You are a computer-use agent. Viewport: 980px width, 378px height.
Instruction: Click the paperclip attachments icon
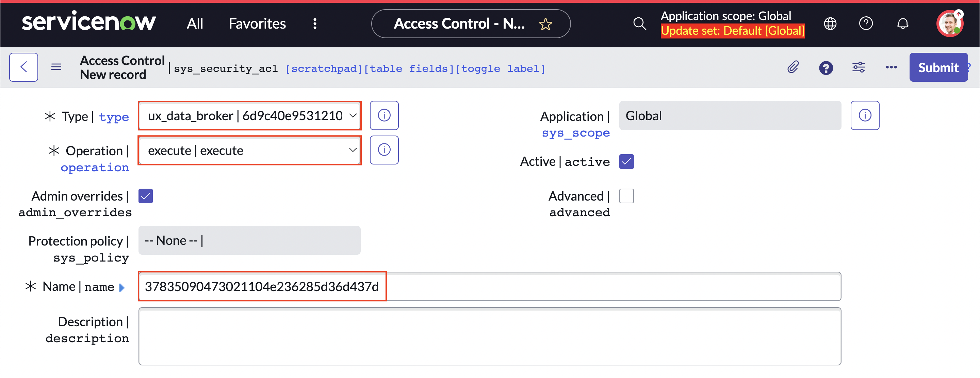(793, 67)
